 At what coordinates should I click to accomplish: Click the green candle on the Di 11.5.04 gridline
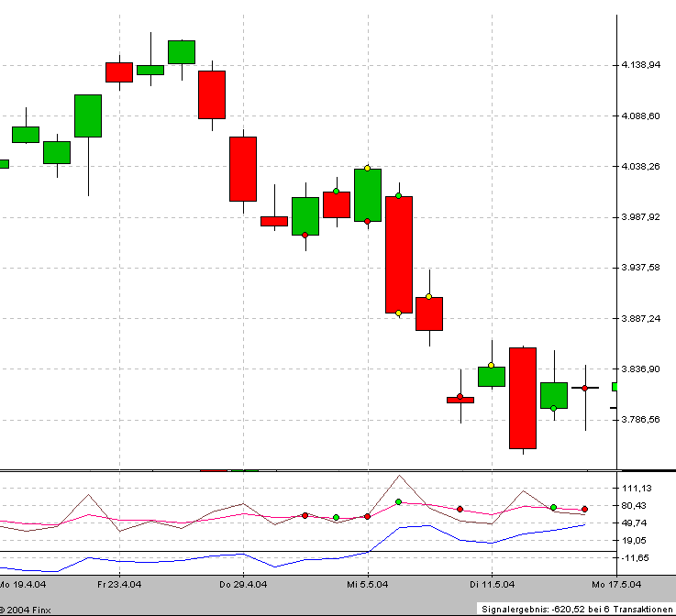pyautogui.click(x=492, y=377)
